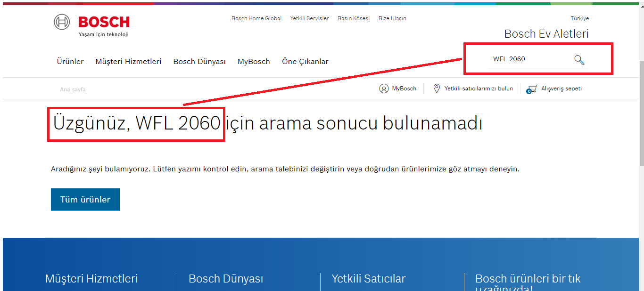Click the footer Yetkili Satıcılar heading
The width and height of the screenshot is (644, 291).
tap(368, 279)
